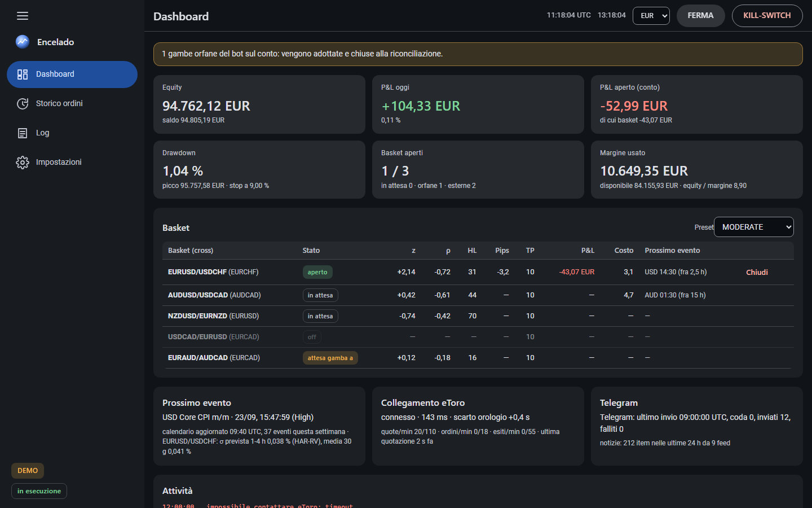Click the Impostazioni gear icon
812x508 pixels.
pos(23,163)
